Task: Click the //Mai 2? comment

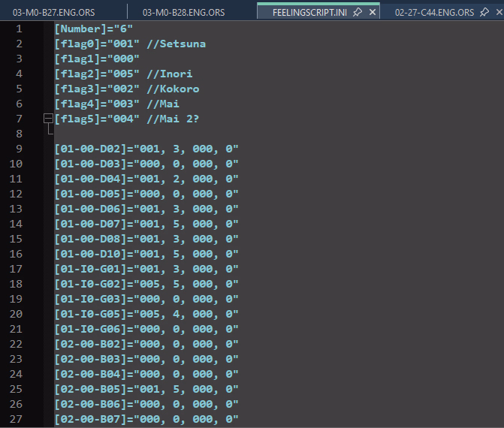Action: click(x=173, y=119)
